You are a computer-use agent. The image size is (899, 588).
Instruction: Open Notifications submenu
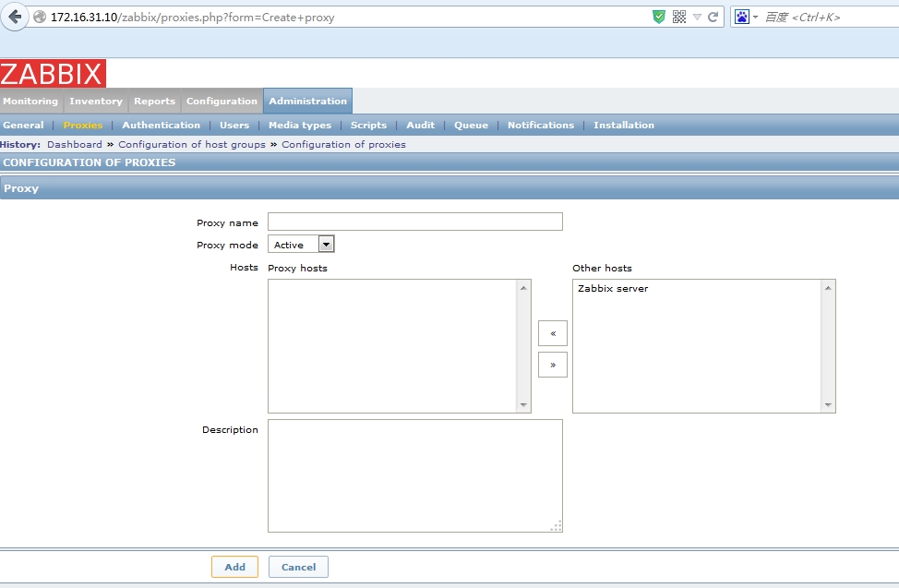tap(541, 125)
